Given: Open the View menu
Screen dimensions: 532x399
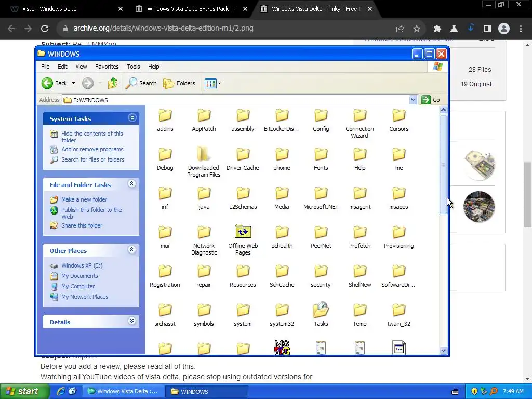Looking at the screenshot, I should click(x=81, y=66).
